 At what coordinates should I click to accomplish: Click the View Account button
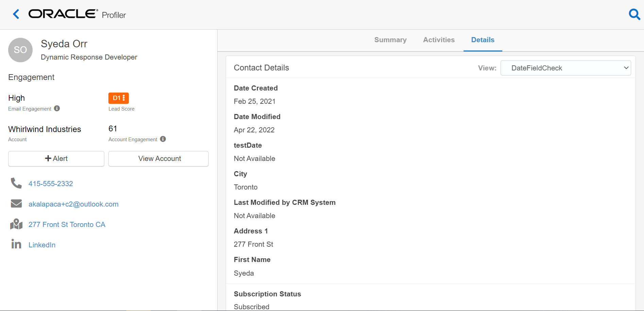point(158,159)
